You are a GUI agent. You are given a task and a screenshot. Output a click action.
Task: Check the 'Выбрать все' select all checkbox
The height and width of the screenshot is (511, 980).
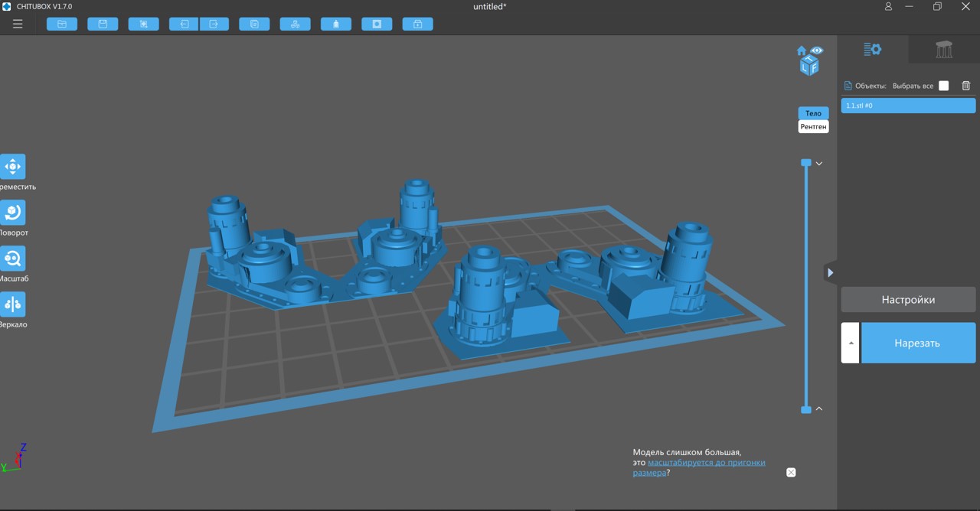point(943,86)
